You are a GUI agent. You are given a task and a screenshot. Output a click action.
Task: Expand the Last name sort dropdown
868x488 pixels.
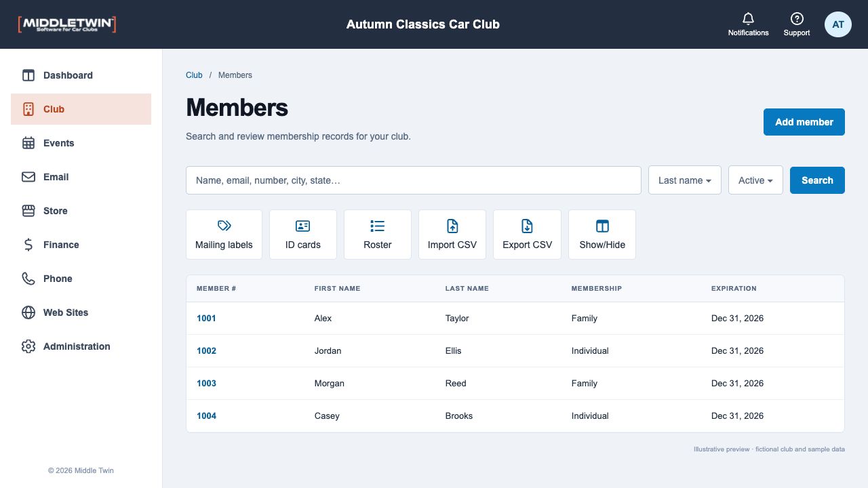[x=685, y=180]
